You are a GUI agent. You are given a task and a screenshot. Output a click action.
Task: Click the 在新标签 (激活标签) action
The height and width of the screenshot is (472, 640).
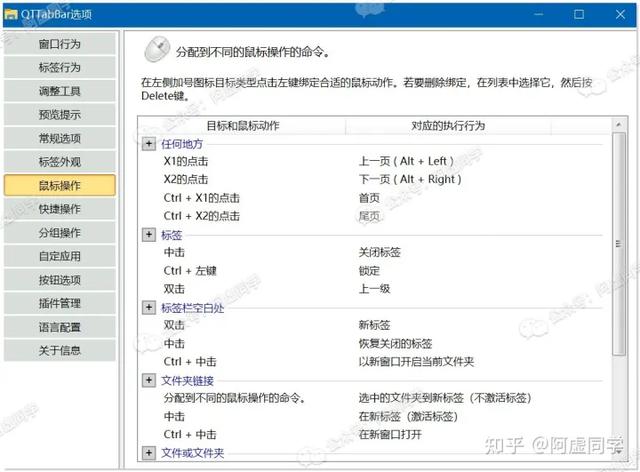click(x=408, y=416)
